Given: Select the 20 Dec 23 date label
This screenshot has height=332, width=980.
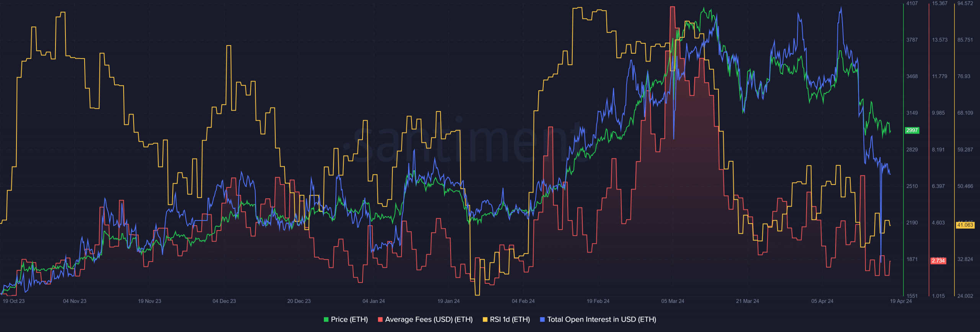Looking at the screenshot, I should [299, 301].
